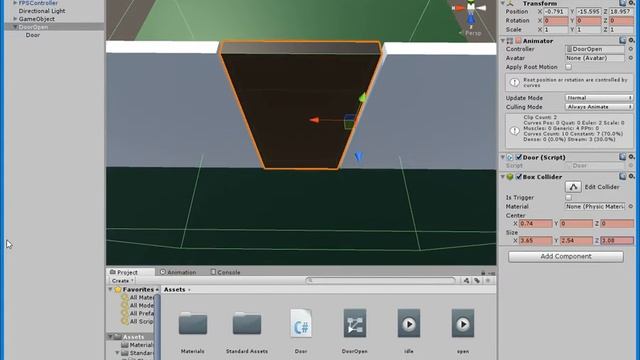
Task: Disable the Door (Script) component checkbox
Action: click(x=519, y=157)
